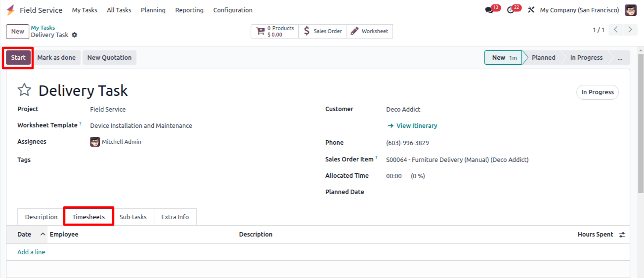Add a line in the timesheets
The height and width of the screenshot is (278, 644).
(x=31, y=252)
